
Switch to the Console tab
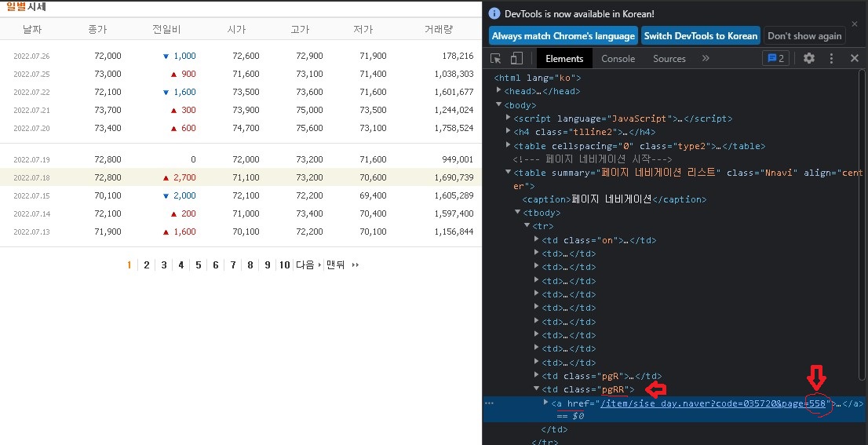[x=618, y=59]
